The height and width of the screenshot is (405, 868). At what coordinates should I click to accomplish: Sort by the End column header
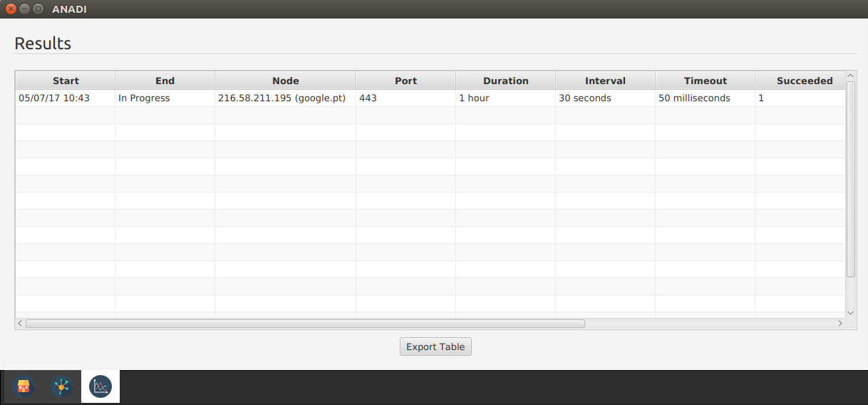click(x=165, y=81)
